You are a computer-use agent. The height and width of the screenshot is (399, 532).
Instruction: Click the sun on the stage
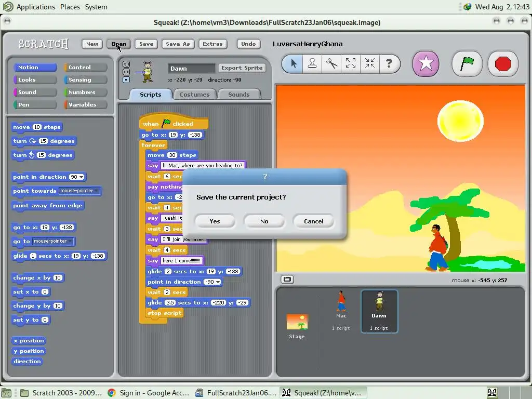pos(460,121)
